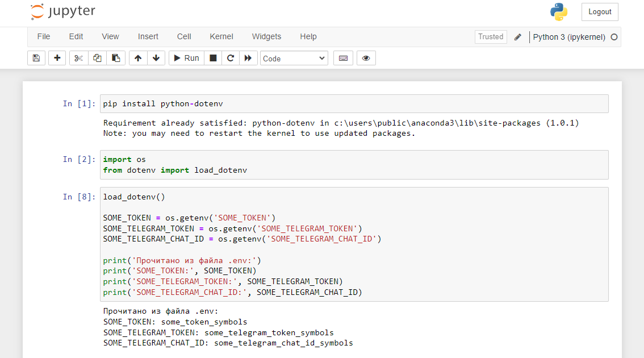This screenshot has width=644, height=358.
Task: Open the Cell menu
Action: pos(184,36)
